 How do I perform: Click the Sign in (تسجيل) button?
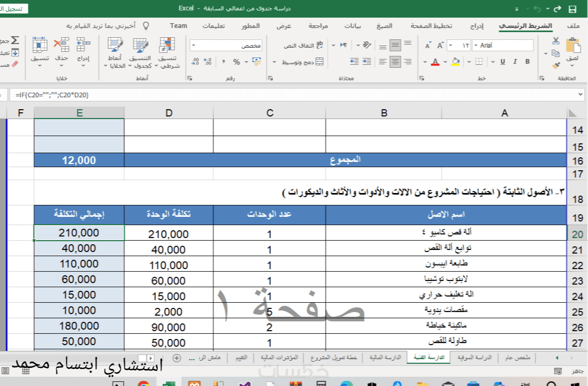(x=13, y=9)
